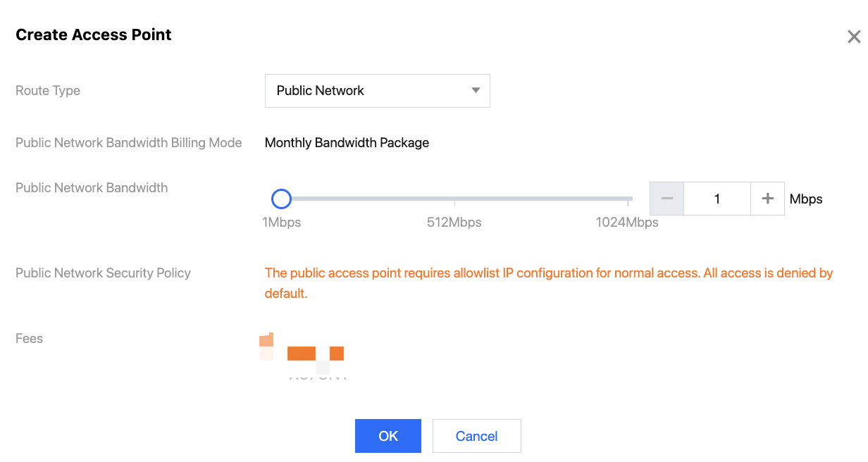Increase bandwidth with the plus button
The image size is (868, 462).
point(768,199)
